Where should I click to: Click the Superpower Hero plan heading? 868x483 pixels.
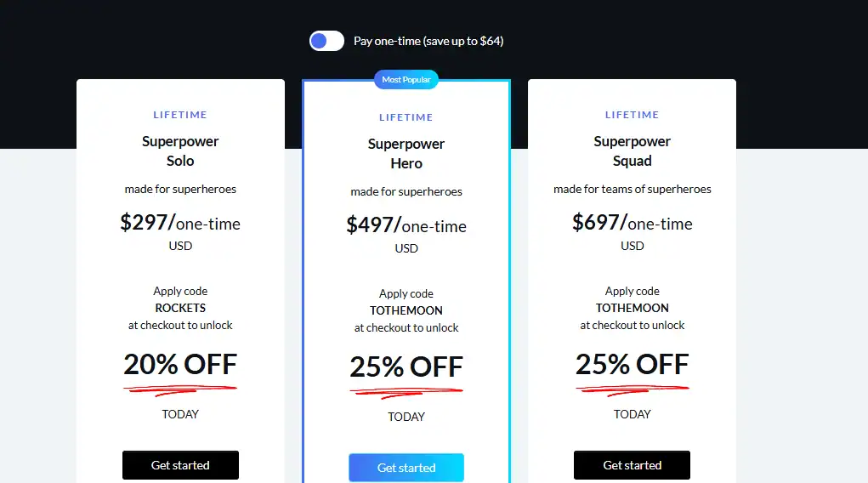(406, 153)
